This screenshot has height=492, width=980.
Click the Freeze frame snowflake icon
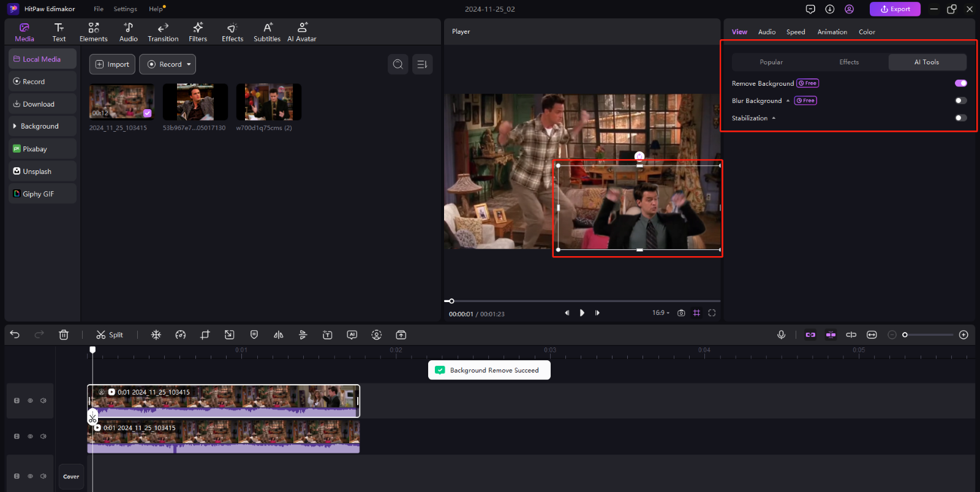(156, 335)
